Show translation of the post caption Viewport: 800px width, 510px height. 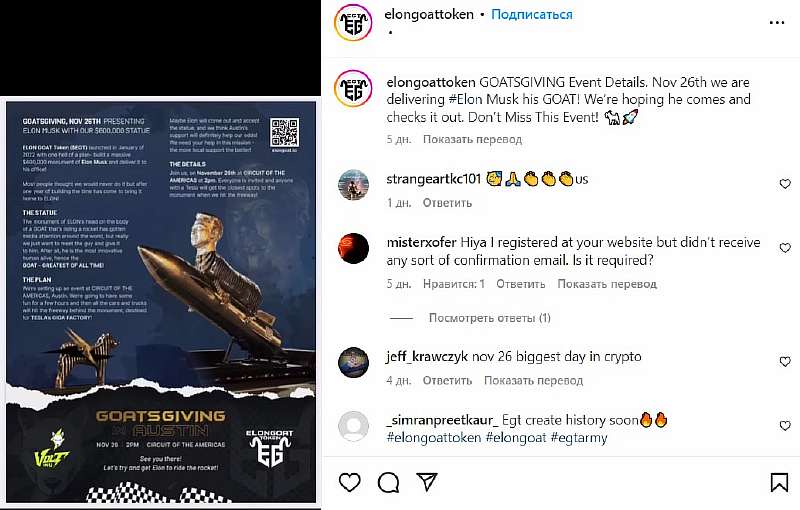pyautogui.click(x=472, y=139)
